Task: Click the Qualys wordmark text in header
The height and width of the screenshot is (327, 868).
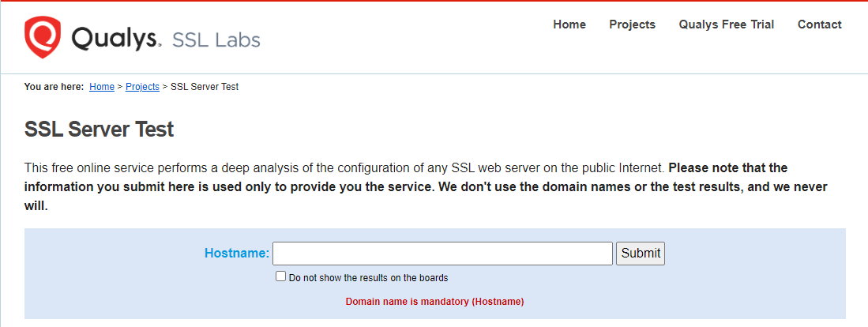Action: click(x=115, y=38)
